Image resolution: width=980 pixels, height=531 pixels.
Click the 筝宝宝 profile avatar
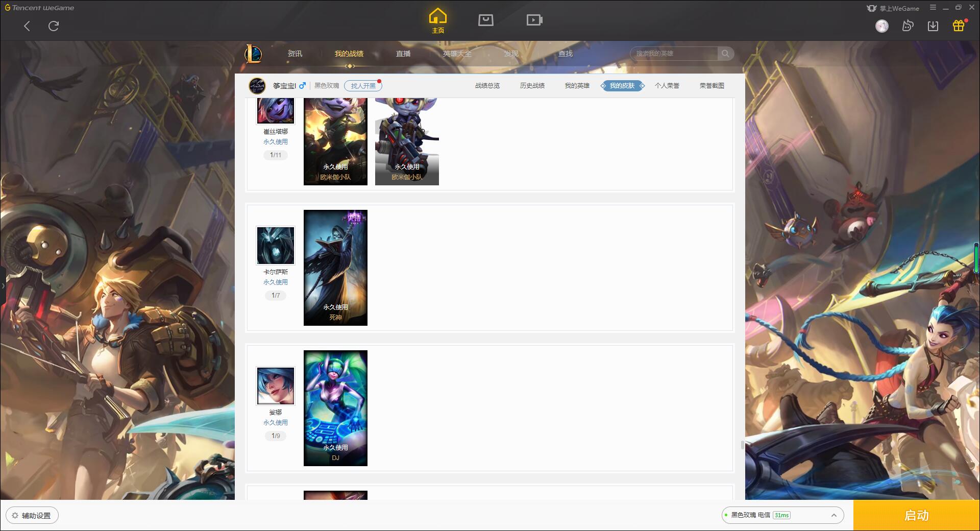257,86
